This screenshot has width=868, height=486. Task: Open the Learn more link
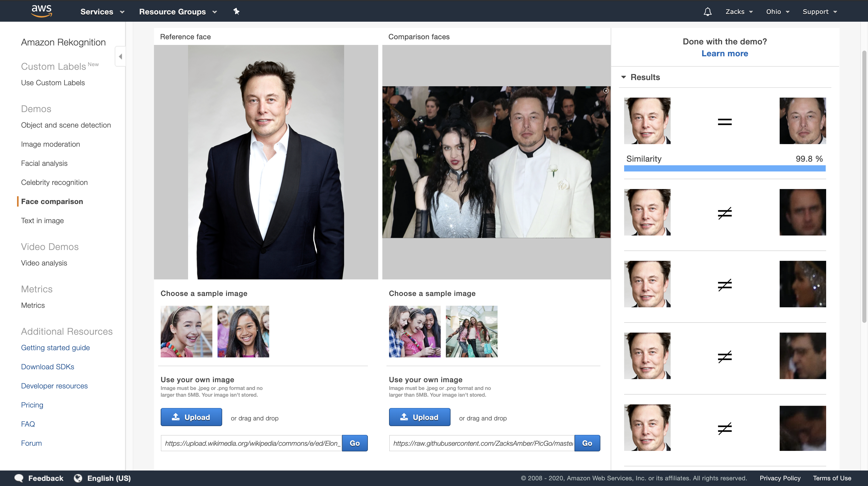pos(724,53)
